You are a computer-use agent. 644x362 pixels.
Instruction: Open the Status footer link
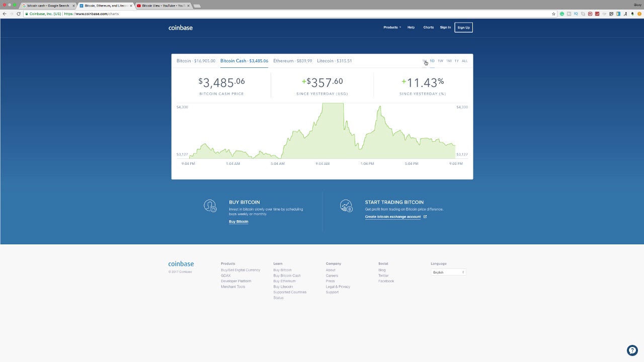point(278,298)
